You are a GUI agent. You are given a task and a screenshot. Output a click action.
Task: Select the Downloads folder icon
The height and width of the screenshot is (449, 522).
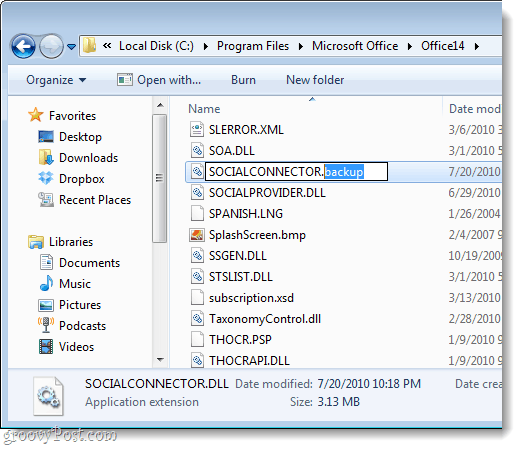pos(46,158)
